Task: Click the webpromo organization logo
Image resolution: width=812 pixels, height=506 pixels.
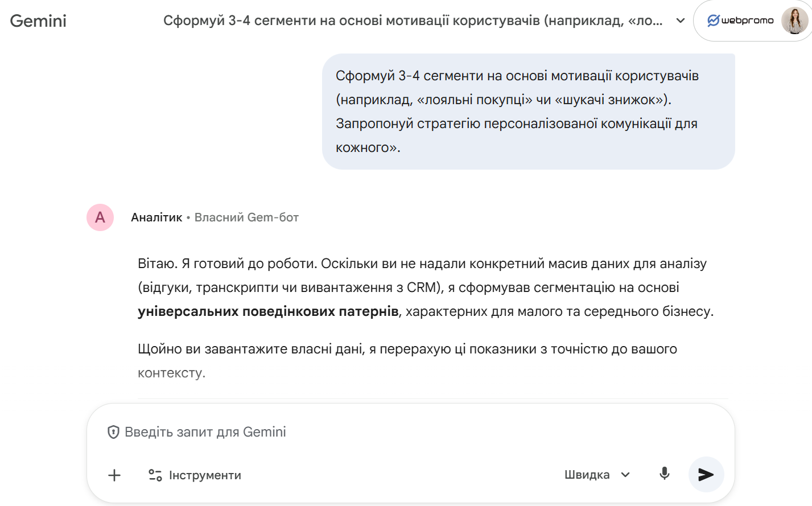Action: 740,20
